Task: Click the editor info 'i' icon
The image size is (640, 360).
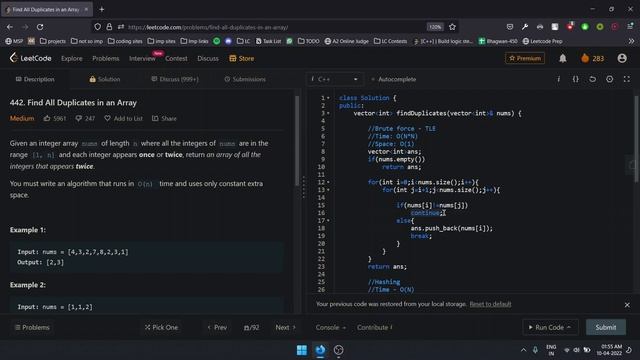Action: click(558, 79)
